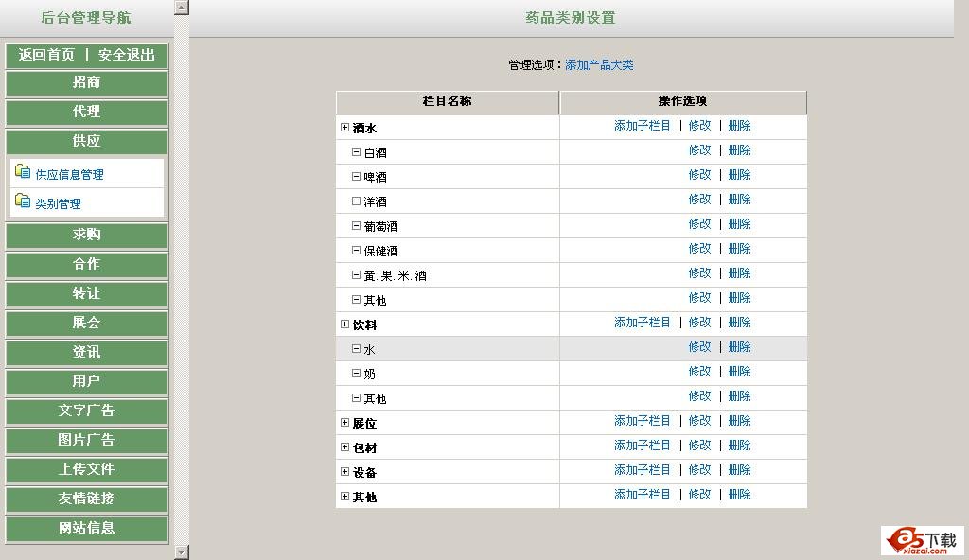This screenshot has width=969, height=560.
Task: Click the minus icon beside 啤酒
Action: (x=357, y=176)
